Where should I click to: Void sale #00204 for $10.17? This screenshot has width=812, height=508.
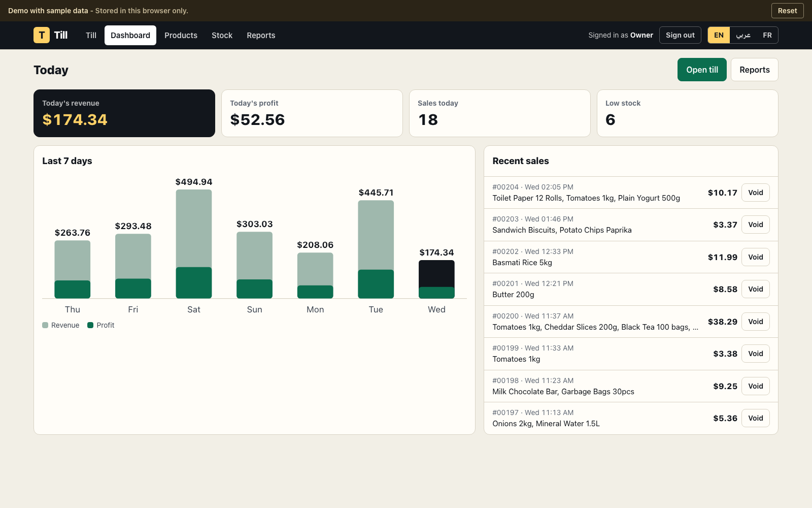click(755, 193)
